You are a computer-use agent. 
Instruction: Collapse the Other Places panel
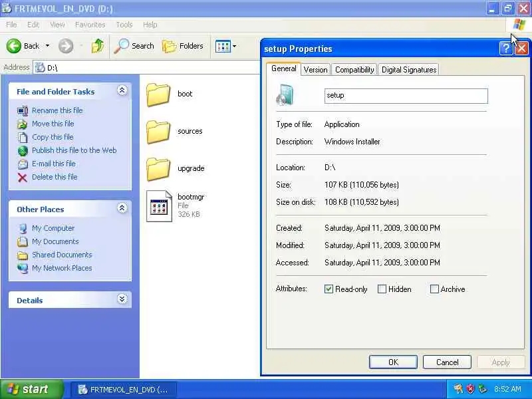click(x=122, y=208)
